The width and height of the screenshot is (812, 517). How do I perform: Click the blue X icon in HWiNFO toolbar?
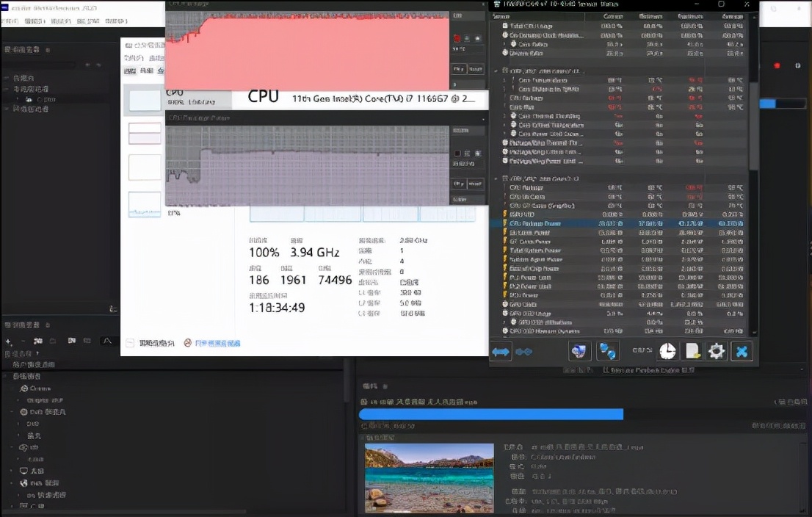[742, 351]
